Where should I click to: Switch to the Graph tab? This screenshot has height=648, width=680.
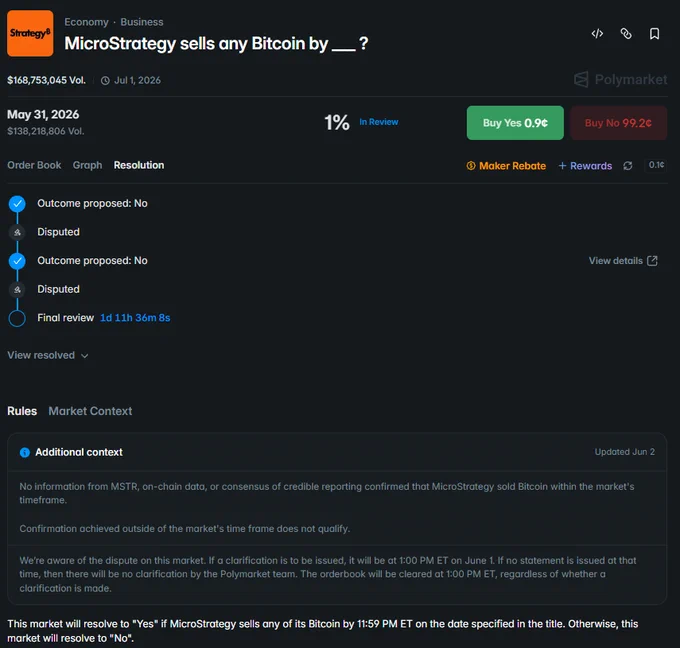pyautogui.click(x=88, y=165)
